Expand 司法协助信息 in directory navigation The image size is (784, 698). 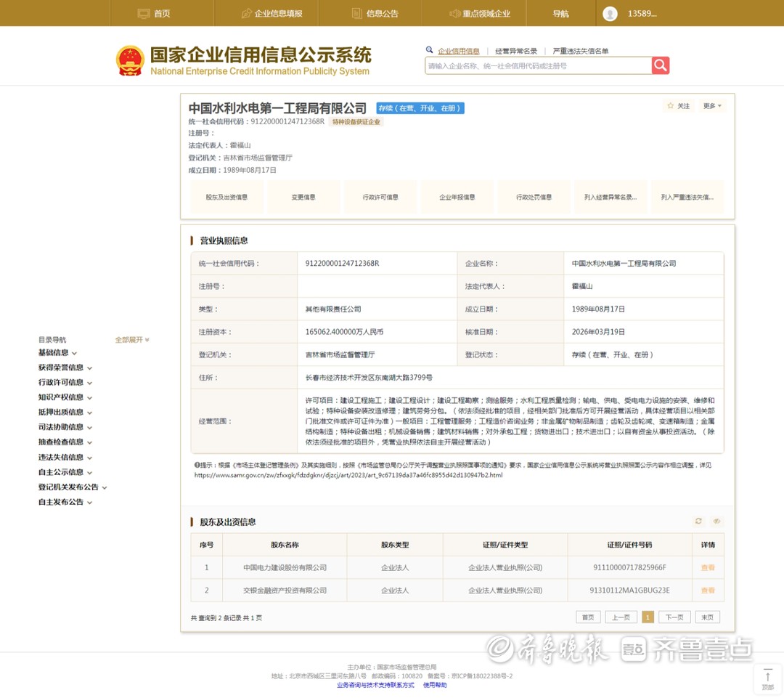pos(65,427)
